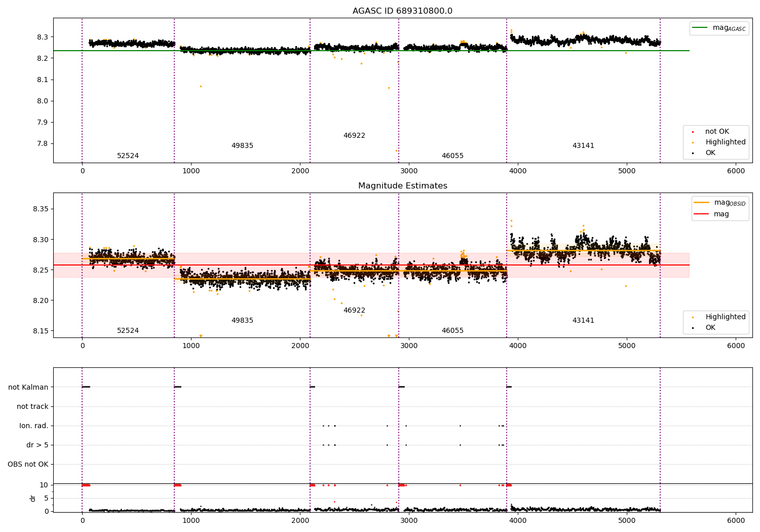Click the rotated "dr" y-axis label
Screen dimensions: 760x532
pyautogui.click(x=33, y=498)
